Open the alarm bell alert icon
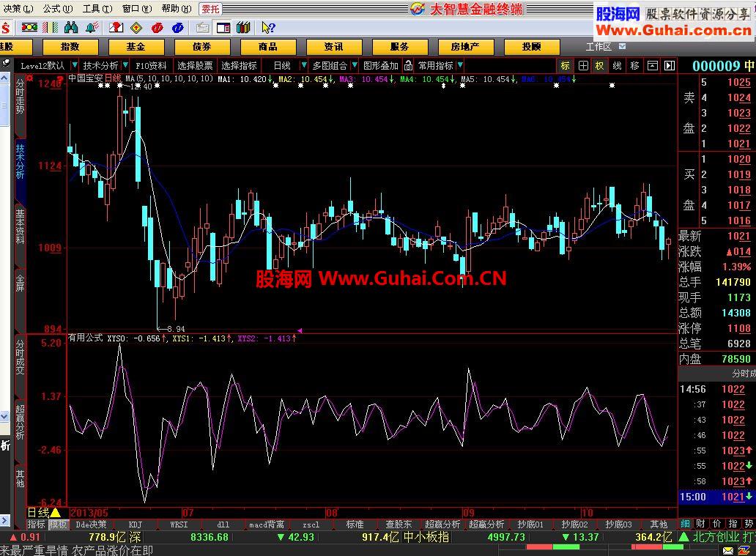Viewport: 756px width, 556px height. pyautogui.click(x=92, y=28)
